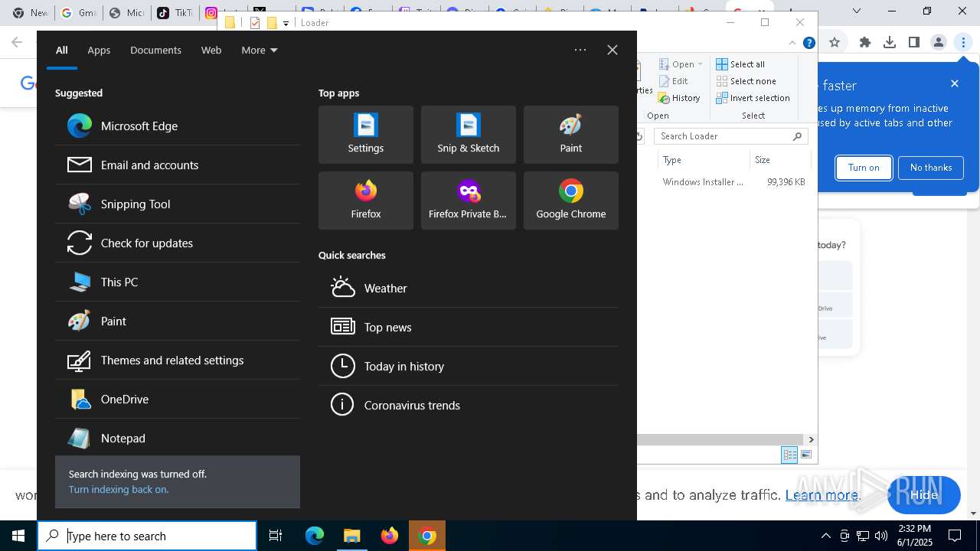Focus the Type here to search box
Screen dimensions: 980x551
147,536
